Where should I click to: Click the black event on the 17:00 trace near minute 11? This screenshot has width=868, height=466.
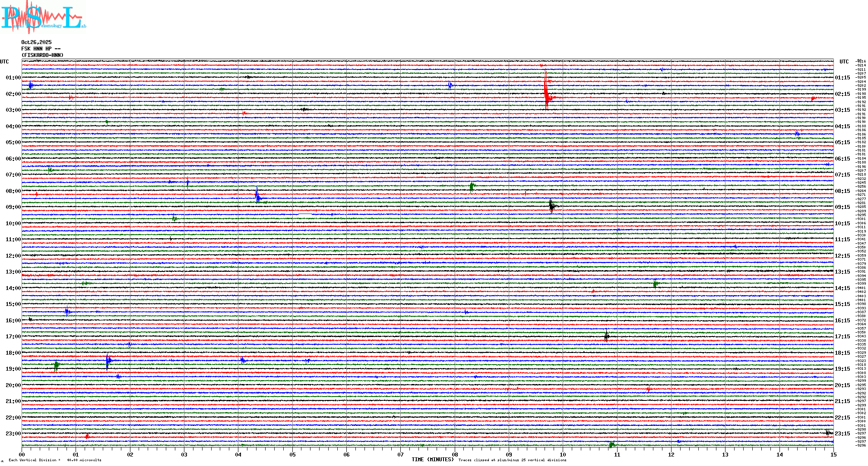click(x=607, y=336)
